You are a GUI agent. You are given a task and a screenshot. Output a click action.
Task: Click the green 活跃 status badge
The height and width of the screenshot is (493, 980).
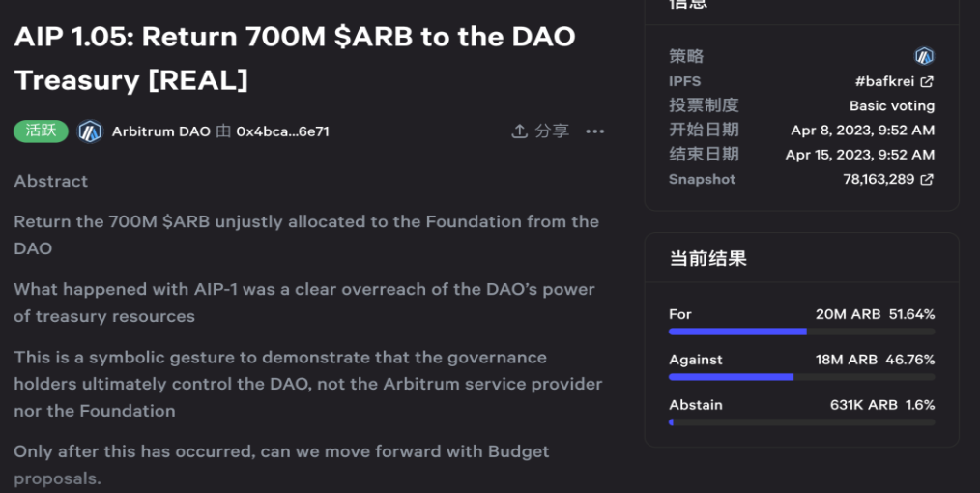(x=42, y=131)
